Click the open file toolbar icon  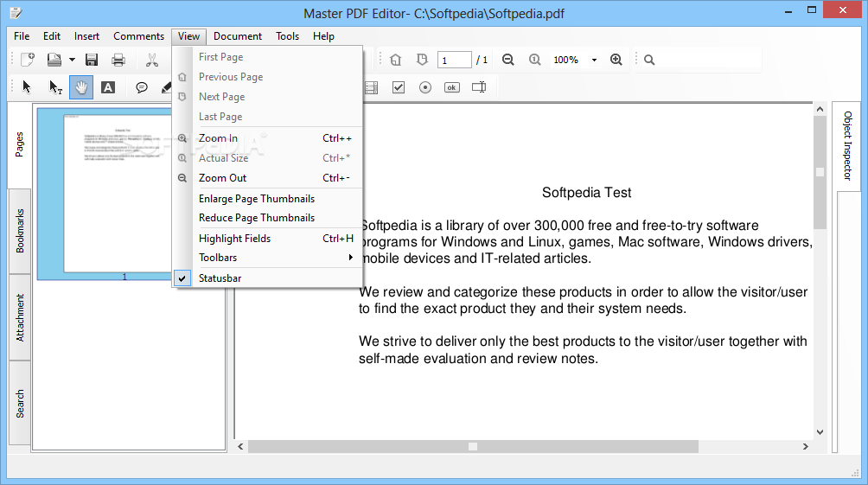tap(54, 60)
